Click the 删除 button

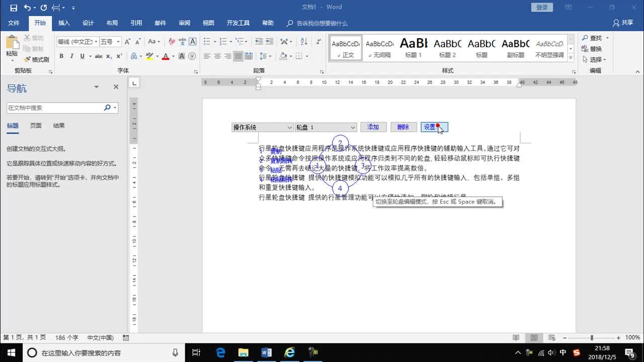(403, 127)
